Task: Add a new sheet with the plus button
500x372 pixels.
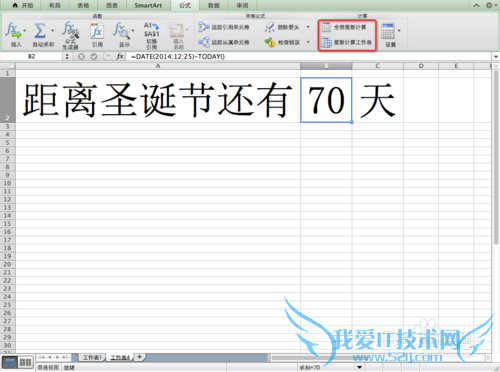Action: click(x=140, y=357)
